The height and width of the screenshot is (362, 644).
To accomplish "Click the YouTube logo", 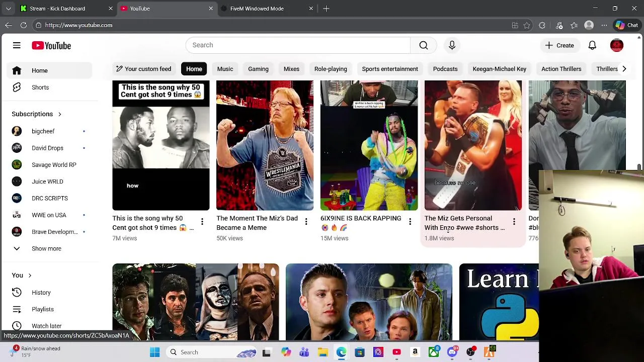I will [51, 46].
